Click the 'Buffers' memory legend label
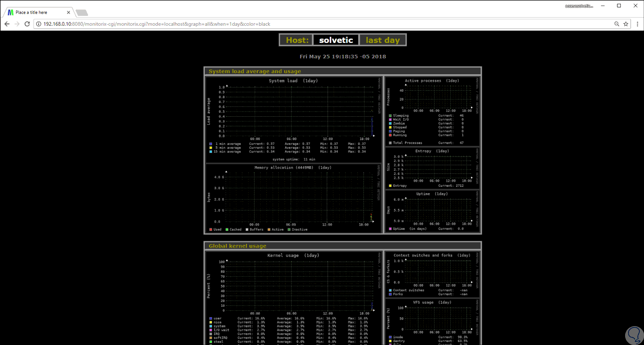This screenshot has height=345, width=644. [x=256, y=230]
